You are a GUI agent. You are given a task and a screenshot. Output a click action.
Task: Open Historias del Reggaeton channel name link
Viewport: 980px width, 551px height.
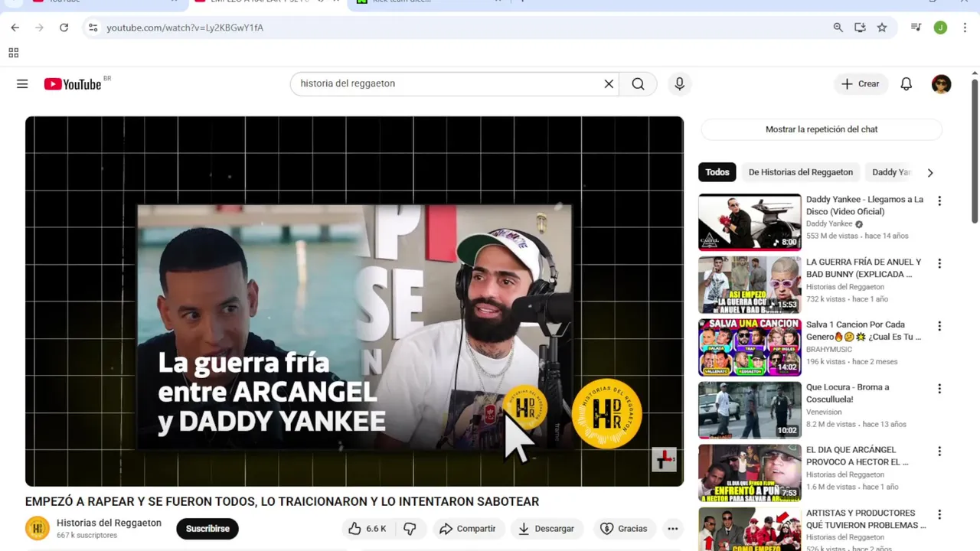(x=109, y=523)
